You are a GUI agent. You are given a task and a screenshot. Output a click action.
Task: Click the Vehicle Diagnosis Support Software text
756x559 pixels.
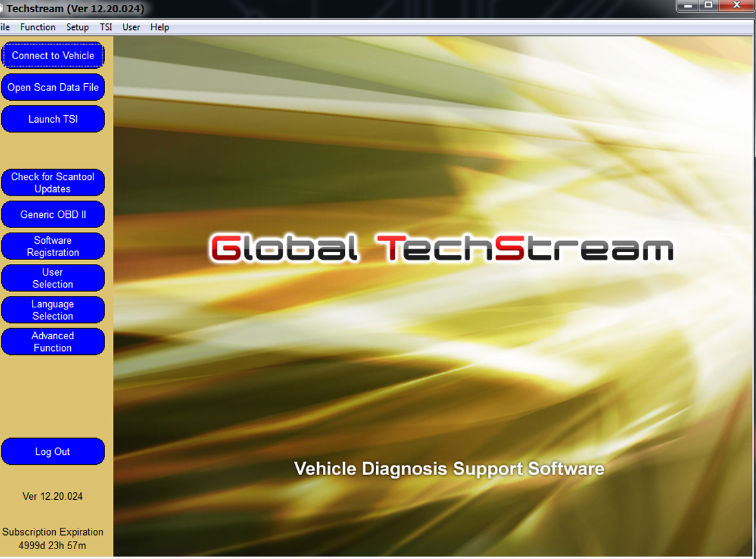point(449,469)
